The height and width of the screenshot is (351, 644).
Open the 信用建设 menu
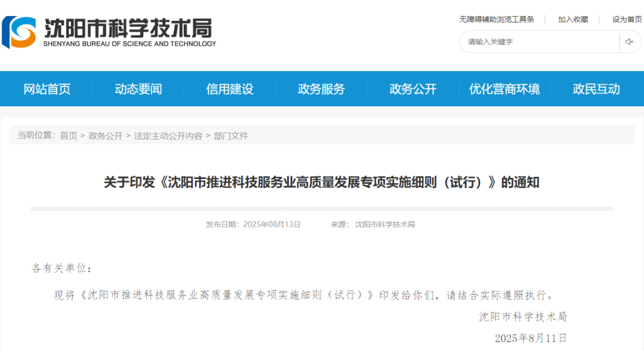tap(231, 88)
